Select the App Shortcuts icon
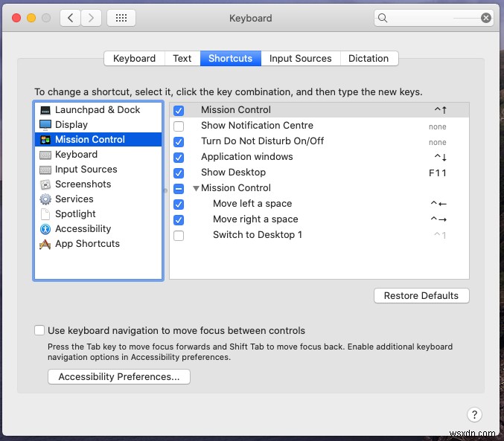This screenshot has height=441, width=504. coord(45,244)
